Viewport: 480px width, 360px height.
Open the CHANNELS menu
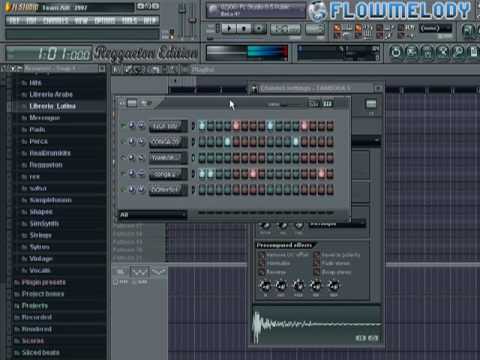tap(55, 21)
